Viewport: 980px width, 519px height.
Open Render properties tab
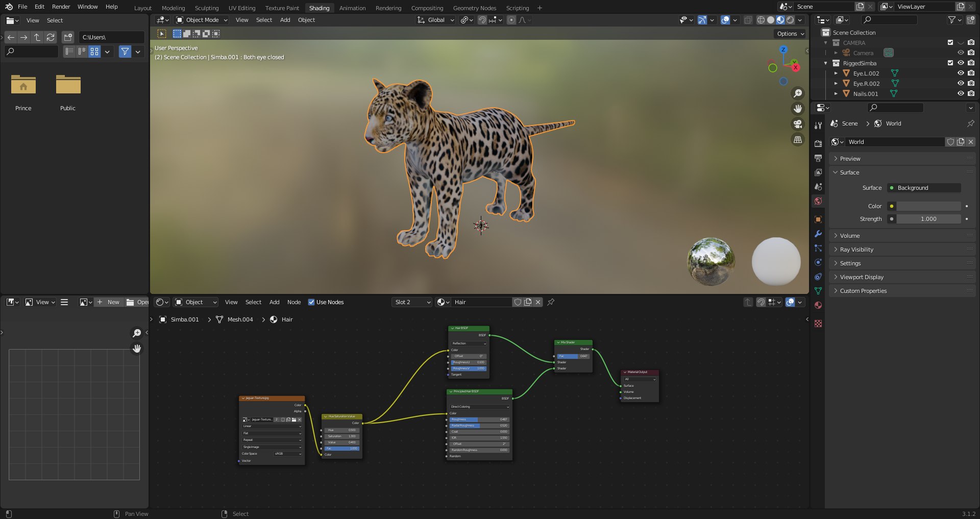tap(818, 144)
